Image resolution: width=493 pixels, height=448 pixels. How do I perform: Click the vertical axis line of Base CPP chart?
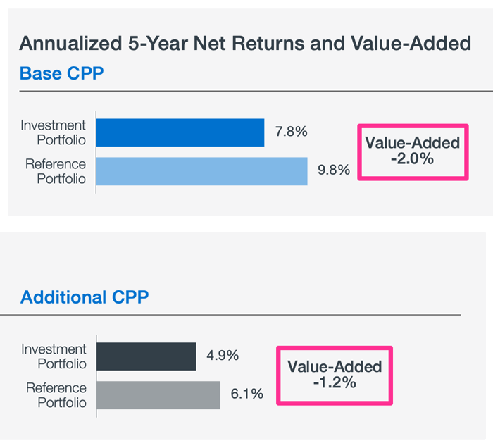pyautogui.click(x=96, y=152)
